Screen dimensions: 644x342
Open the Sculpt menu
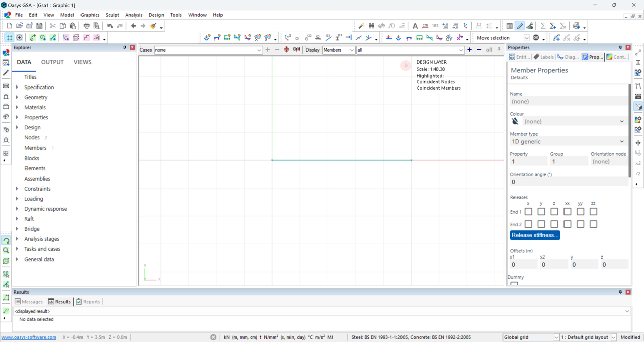112,15
